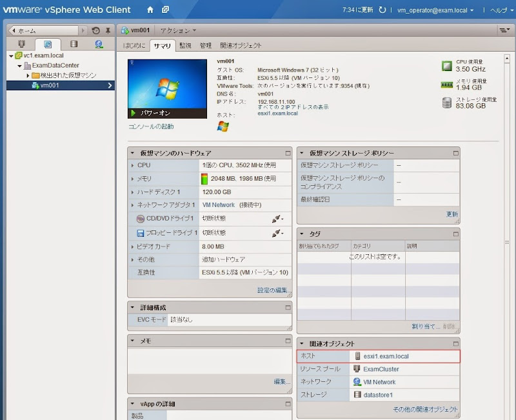Image resolution: width=516 pixels, height=420 pixels.
Task: Maximize vApp details panel
Action: click(x=288, y=404)
